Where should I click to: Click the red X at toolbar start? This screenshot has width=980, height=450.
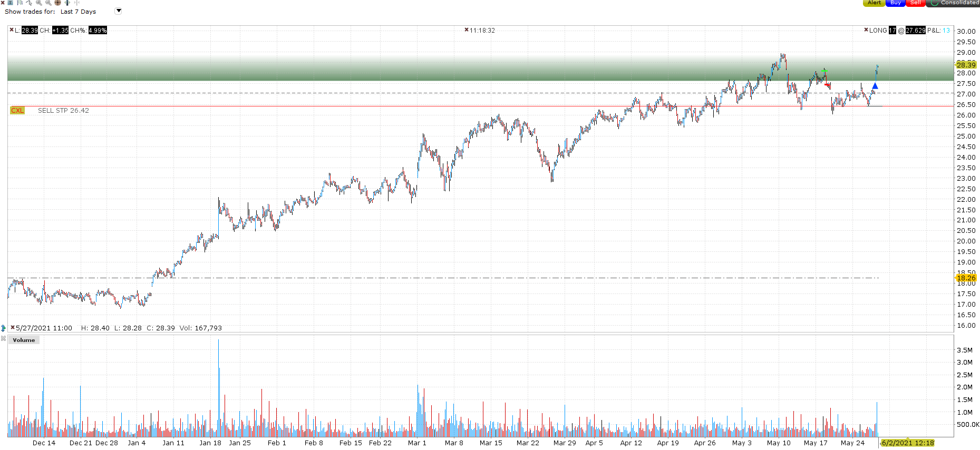[x=3, y=3]
